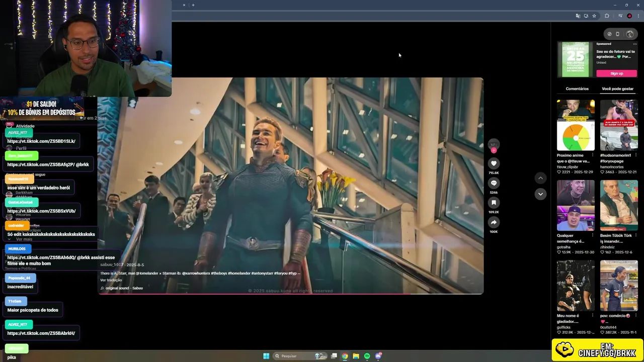Open Chrome from the taskbar

tap(345, 356)
